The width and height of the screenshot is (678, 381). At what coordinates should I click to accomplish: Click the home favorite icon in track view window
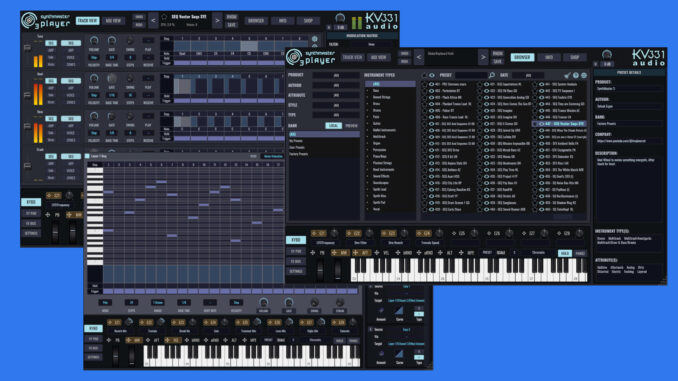(164, 17)
